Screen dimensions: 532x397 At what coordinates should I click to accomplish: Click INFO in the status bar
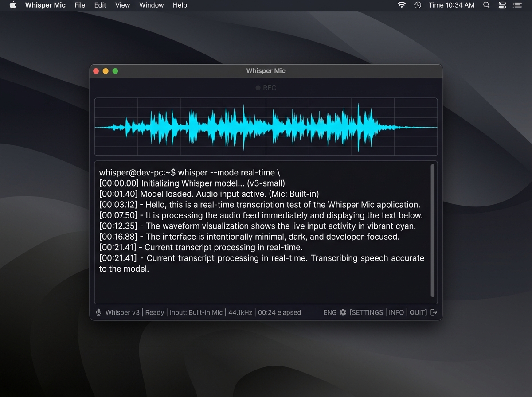coord(396,312)
